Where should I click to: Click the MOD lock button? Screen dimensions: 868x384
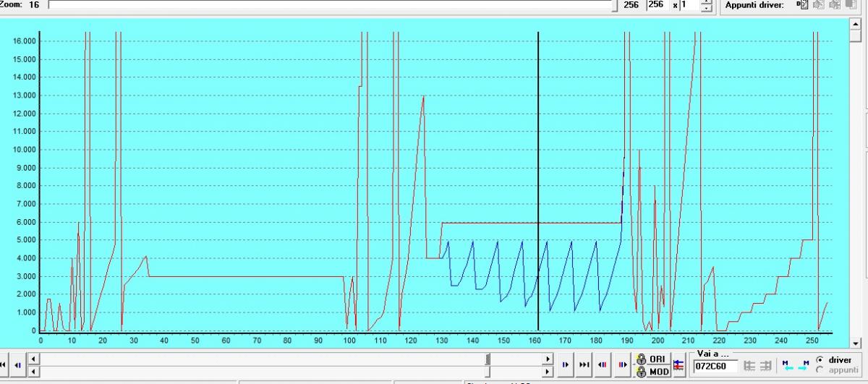coord(650,371)
